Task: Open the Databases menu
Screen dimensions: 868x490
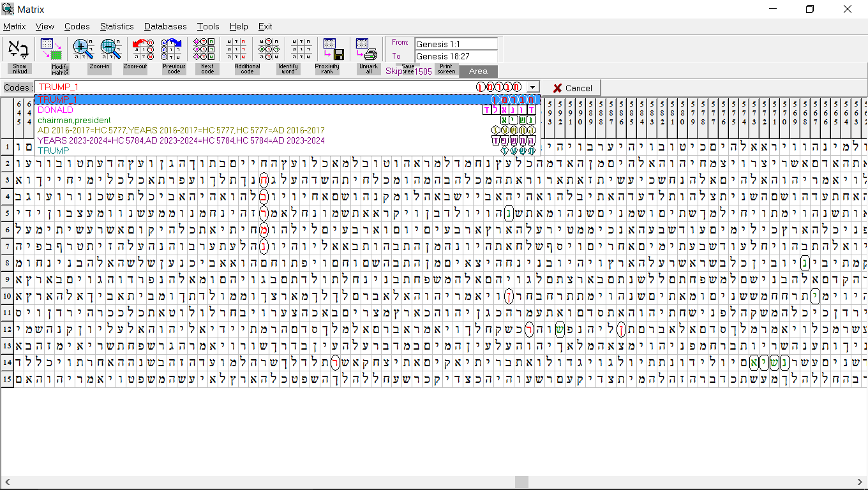Action: (x=165, y=26)
